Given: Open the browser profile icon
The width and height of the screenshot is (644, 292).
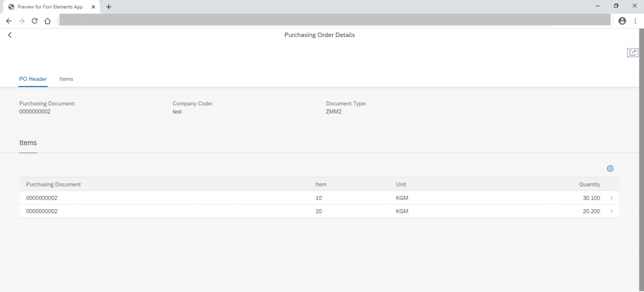Looking at the screenshot, I should click(622, 21).
